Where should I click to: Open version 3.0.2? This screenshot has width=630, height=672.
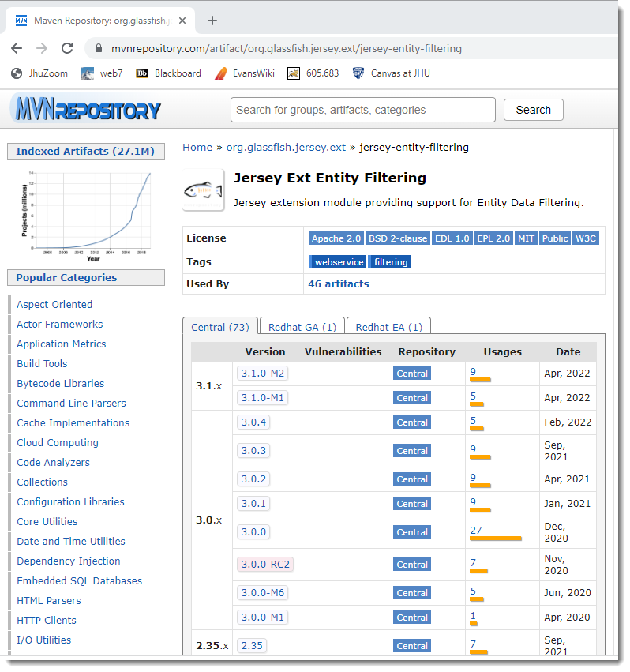click(x=253, y=479)
